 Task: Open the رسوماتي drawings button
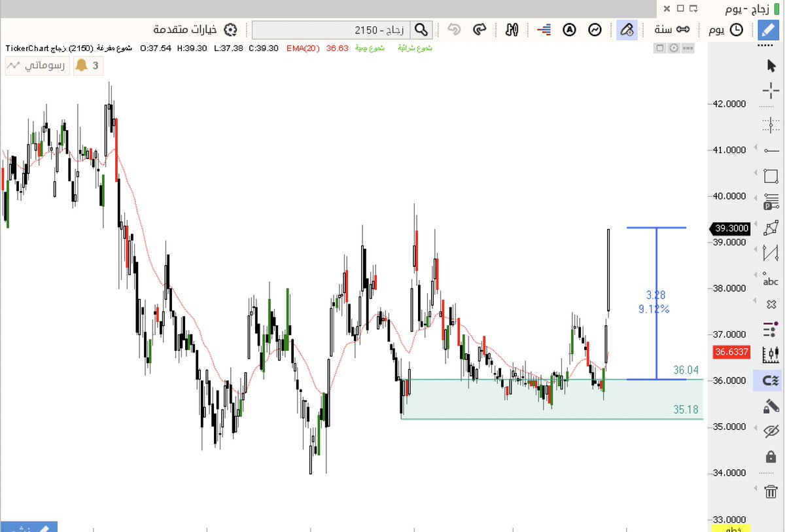click(x=37, y=65)
